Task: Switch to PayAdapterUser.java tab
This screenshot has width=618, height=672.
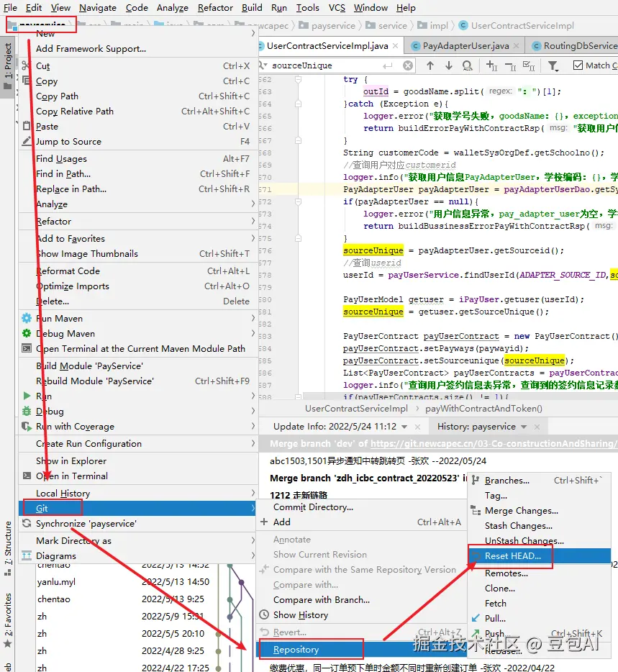Action: tap(465, 46)
